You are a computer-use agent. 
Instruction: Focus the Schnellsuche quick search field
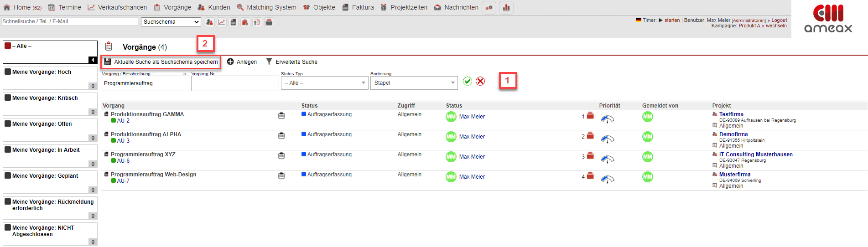69,21
